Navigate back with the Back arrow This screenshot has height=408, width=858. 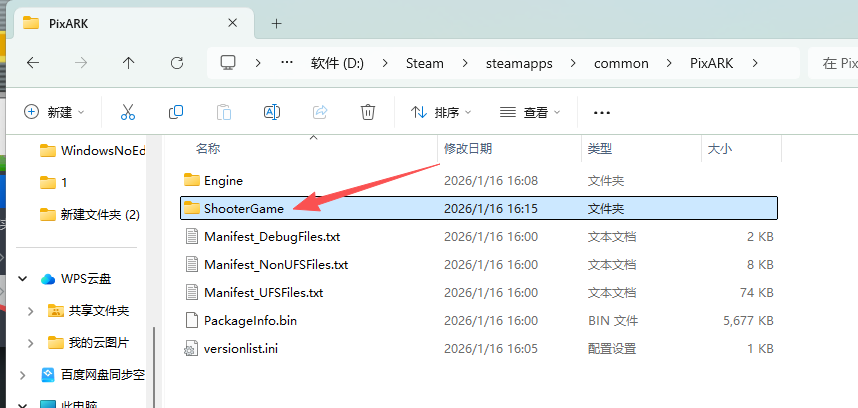tap(33, 63)
